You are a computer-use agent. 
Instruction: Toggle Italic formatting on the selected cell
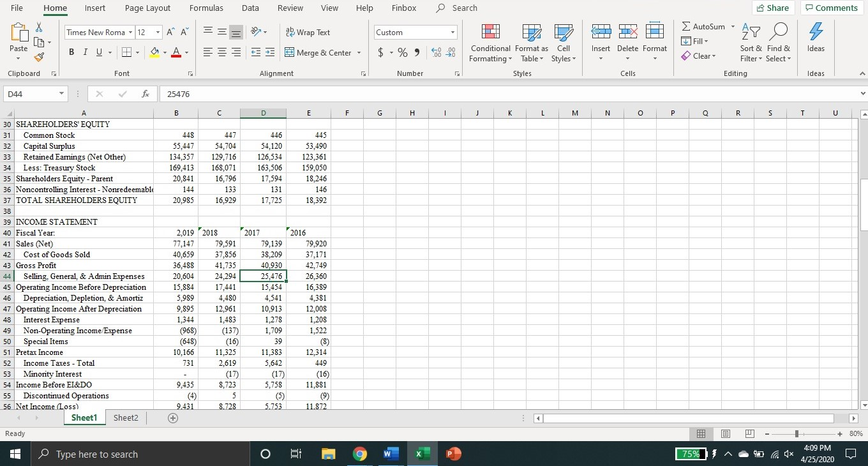pos(85,52)
